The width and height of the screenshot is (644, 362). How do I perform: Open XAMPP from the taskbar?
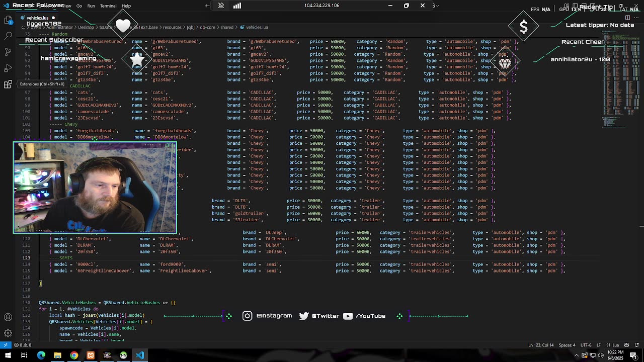(91, 355)
